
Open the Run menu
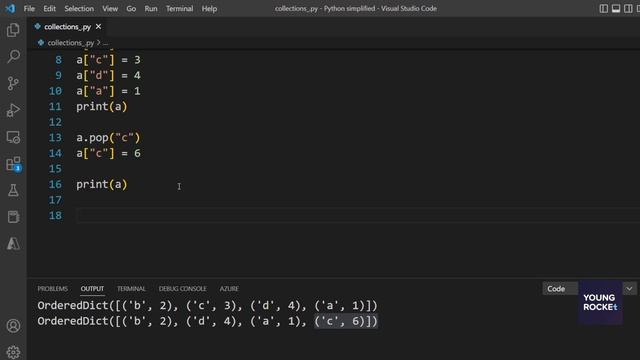(151, 9)
